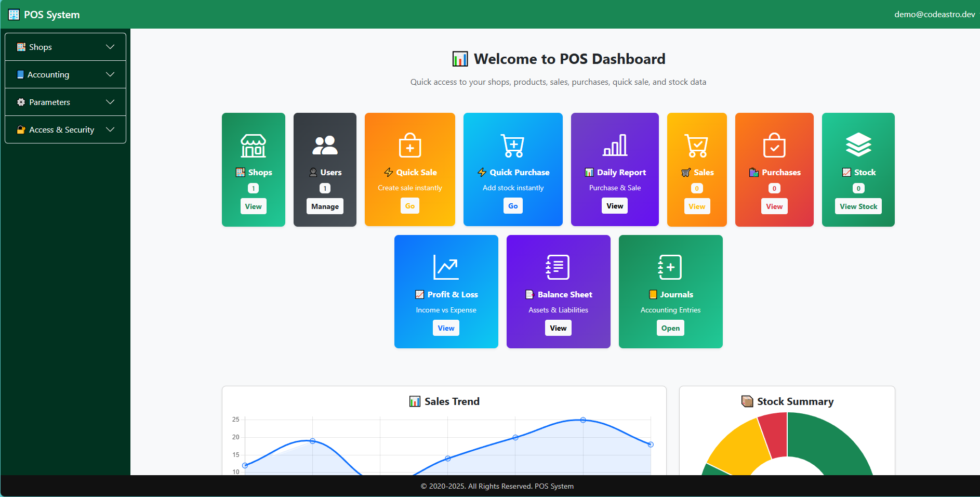Click the highest data point on Sales Trend
980x497 pixels.
583,420
